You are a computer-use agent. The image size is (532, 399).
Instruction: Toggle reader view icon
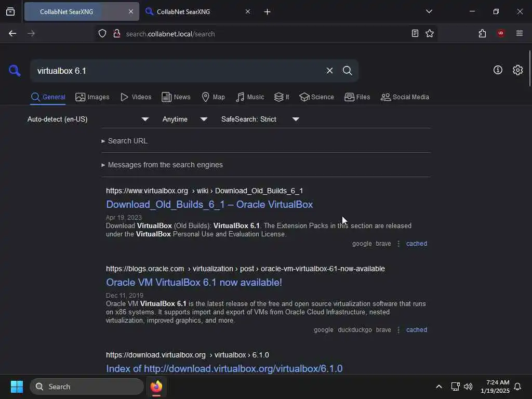[x=415, y=33]
